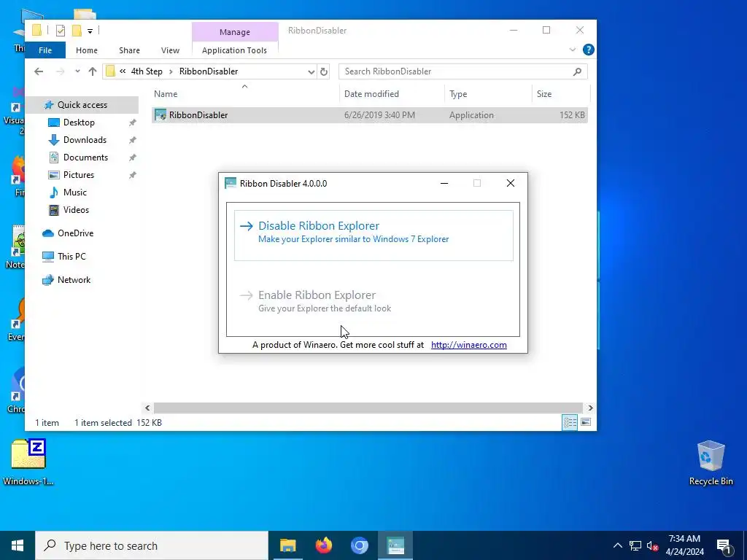The image size is (747, 560).
Task: Select OneDrive in navigation pane
Action: point(75,233)
